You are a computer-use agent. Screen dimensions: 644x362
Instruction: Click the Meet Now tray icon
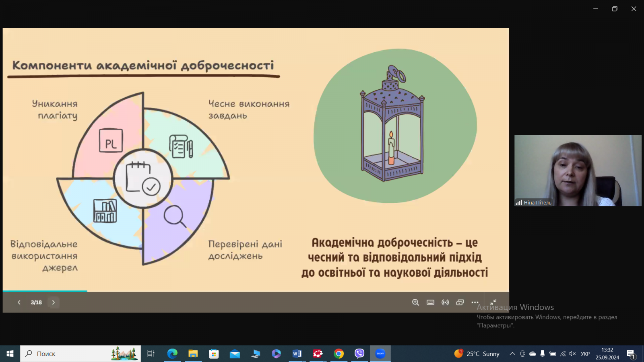pyautogui.click(x=522, y=354)
